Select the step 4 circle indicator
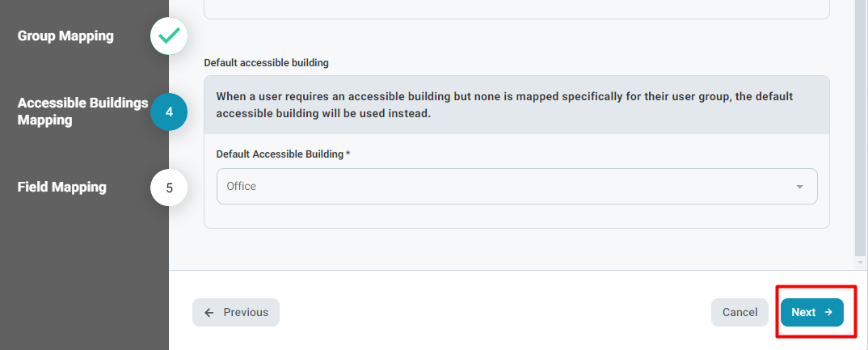This screenshot has height=350, width=868. [x=169, y=112]
